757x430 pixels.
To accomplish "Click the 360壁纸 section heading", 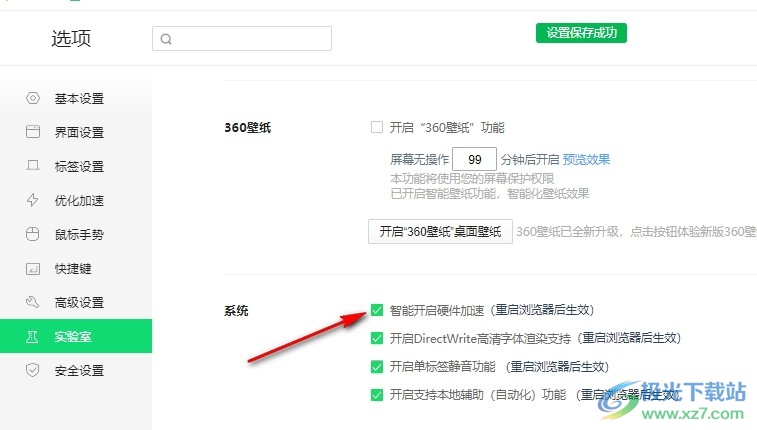I will [248, 128].
